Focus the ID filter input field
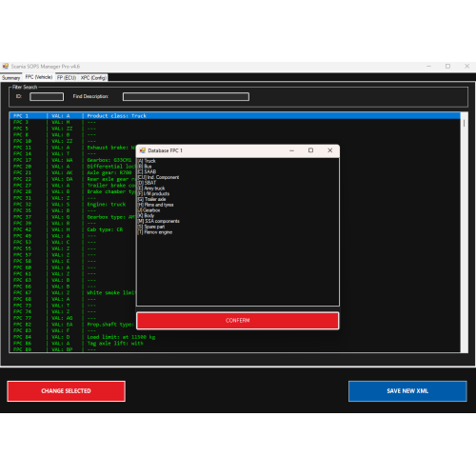This screenshot has height=476, width=476. pos(47,97)
